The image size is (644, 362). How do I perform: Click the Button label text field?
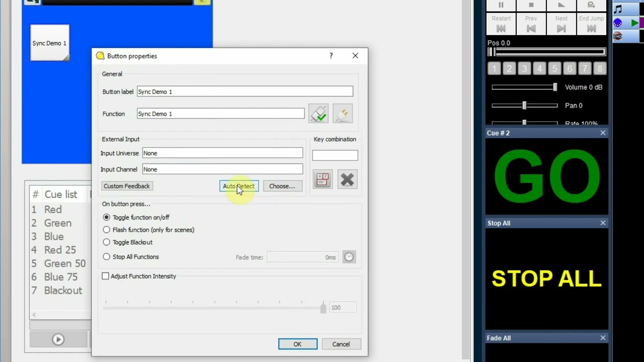point(245,92)
